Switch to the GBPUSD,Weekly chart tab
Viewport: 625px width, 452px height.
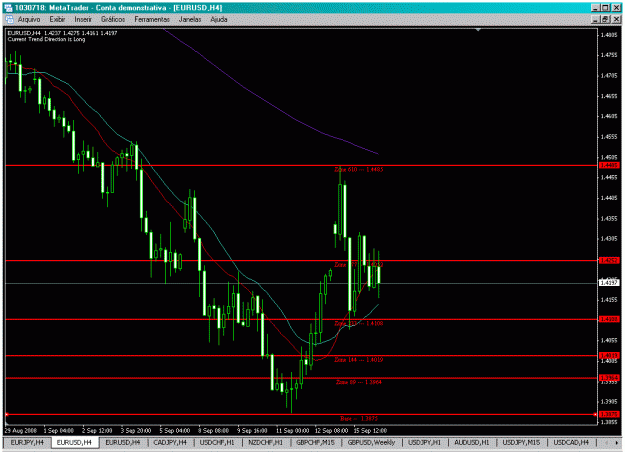click(371, 442)
